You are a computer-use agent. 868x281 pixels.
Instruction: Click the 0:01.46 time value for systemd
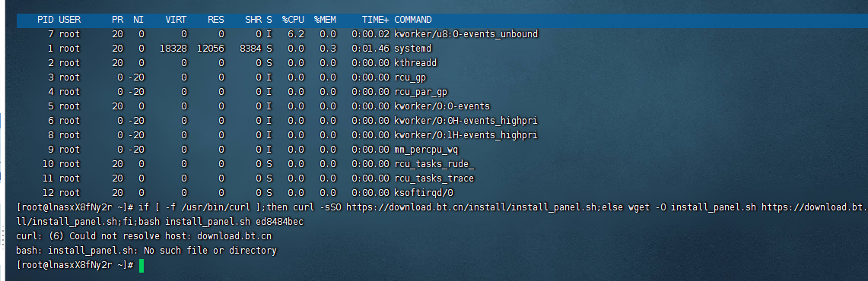[x=370, y=49]
